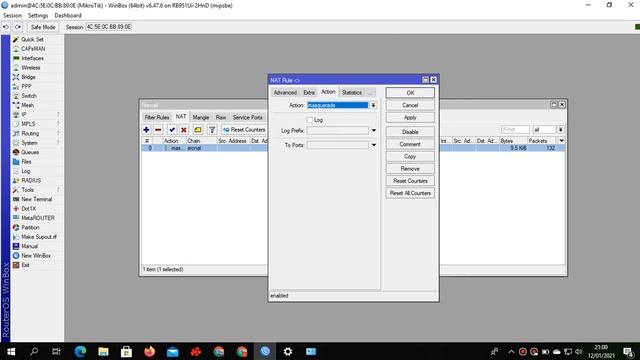Screen dimensions: 640x360
Task: Open the Dashboard menu
Action: click(68, 16)
